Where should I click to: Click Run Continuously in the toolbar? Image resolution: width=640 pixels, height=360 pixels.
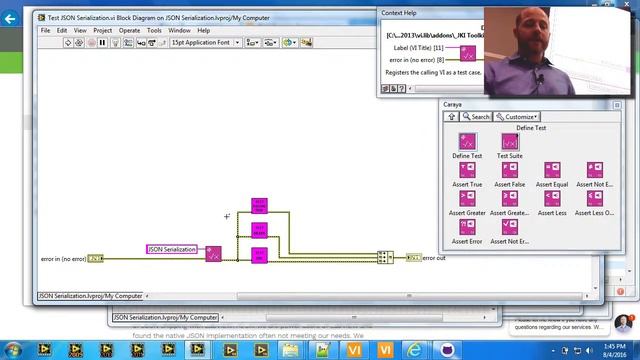[x=79, y=42]
